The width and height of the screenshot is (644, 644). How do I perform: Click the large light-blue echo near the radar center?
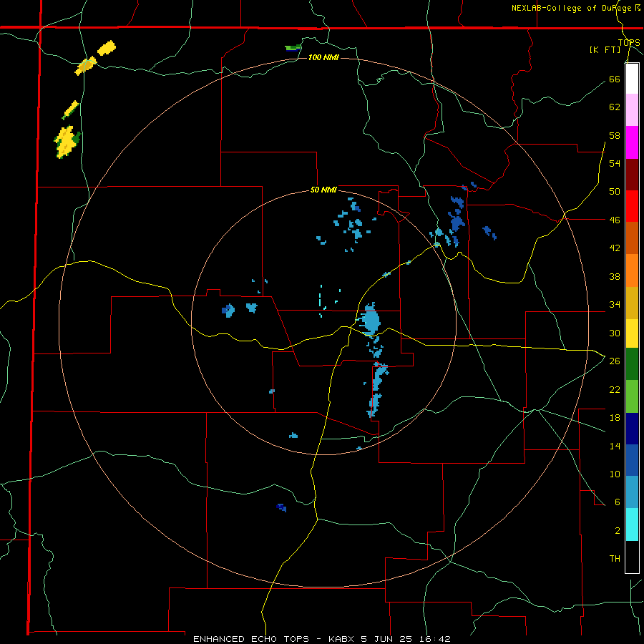pyautogui.click(x=371, y=321)
